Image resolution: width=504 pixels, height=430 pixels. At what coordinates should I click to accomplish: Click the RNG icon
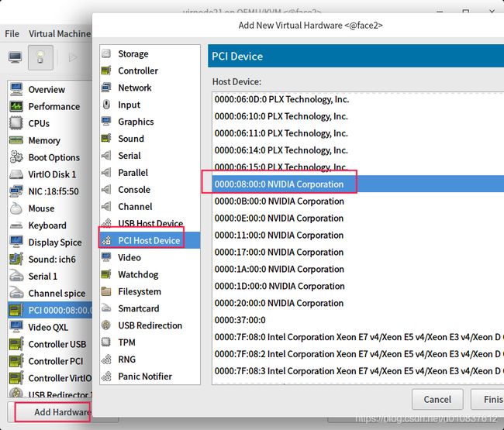pos(106,359)
